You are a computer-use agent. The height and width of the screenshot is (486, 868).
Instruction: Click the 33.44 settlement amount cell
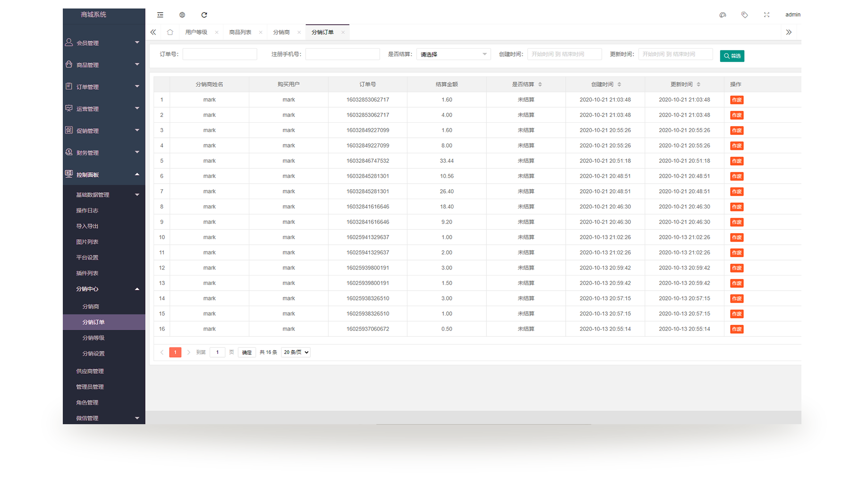(x=447, y=161)
